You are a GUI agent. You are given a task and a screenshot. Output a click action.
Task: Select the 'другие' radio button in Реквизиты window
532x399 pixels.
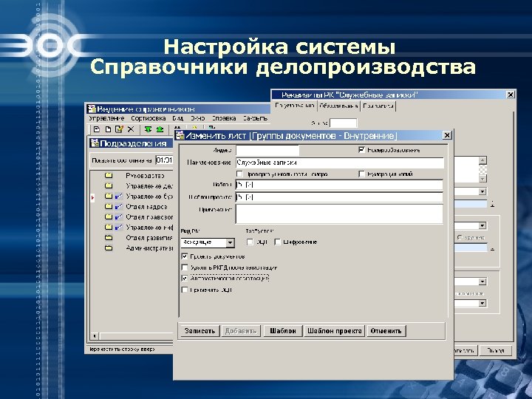coord(460,237)
